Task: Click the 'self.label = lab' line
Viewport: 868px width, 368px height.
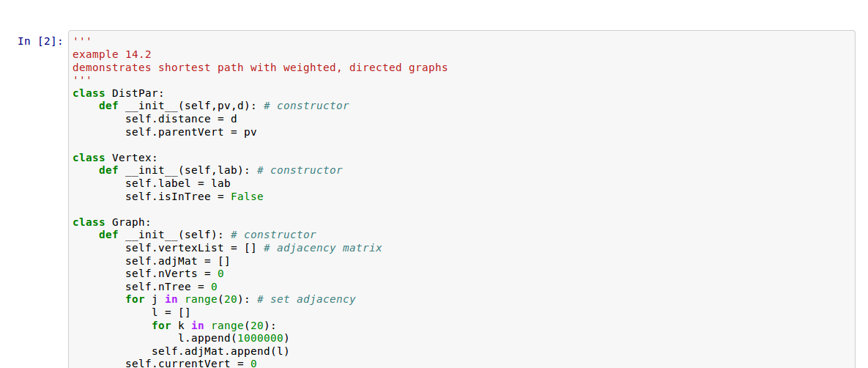Action: [177, 183]
